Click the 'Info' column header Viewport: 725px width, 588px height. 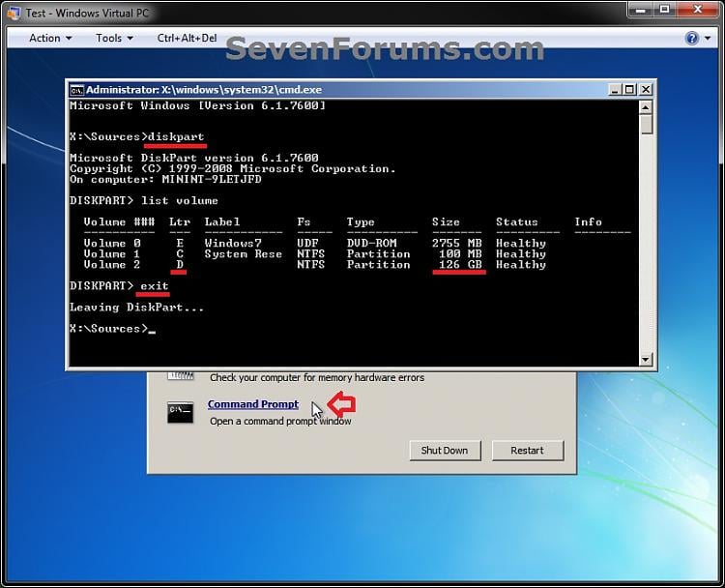click(588, 221)
